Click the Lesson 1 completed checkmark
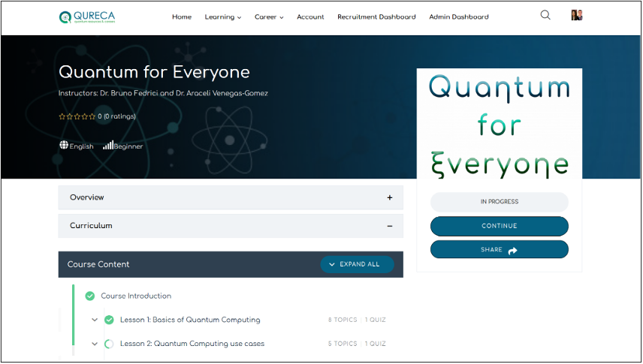This screenshot has height=364, width=643. pos(109,320)
